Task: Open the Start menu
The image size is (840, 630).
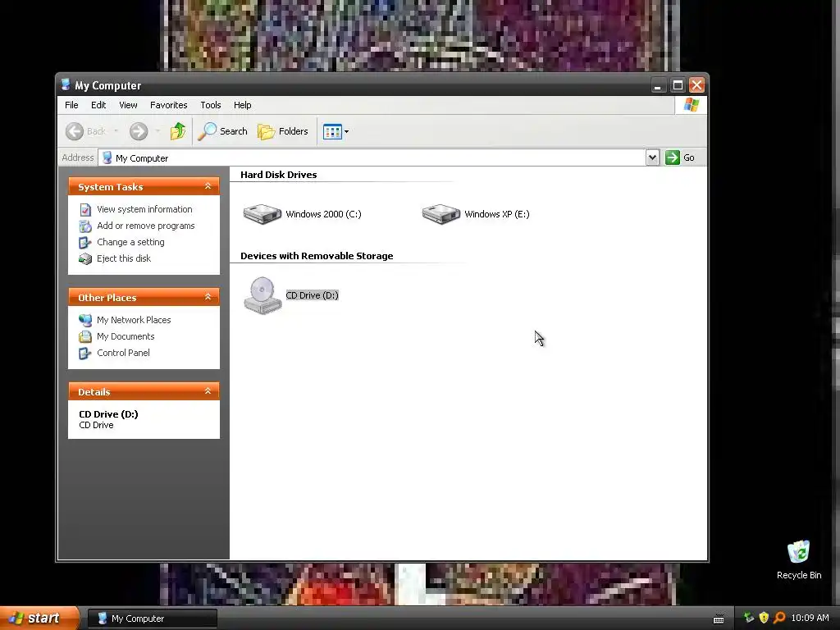Action: (39, 619)
